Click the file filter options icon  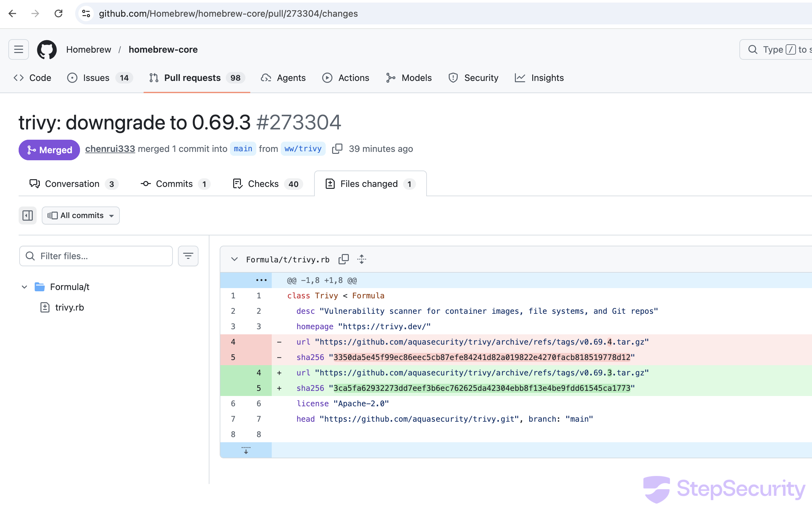tap(188, 256)
